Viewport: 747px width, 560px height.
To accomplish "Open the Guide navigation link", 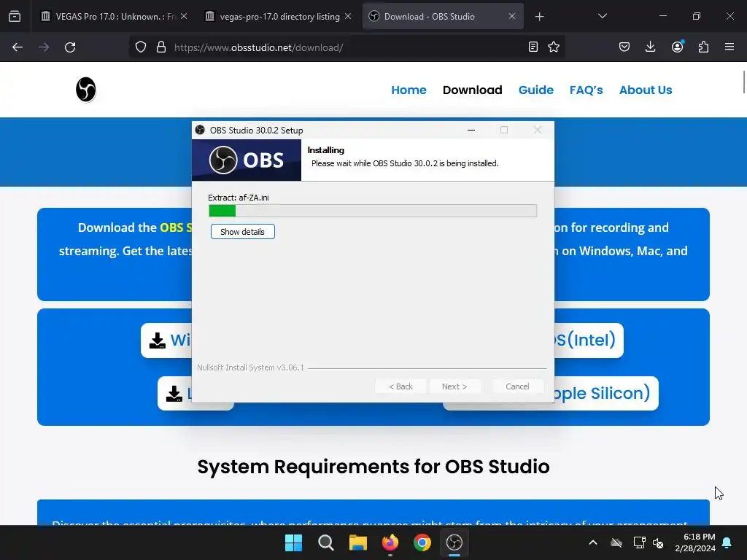I will pyautogui.click(x=536, y=90).
